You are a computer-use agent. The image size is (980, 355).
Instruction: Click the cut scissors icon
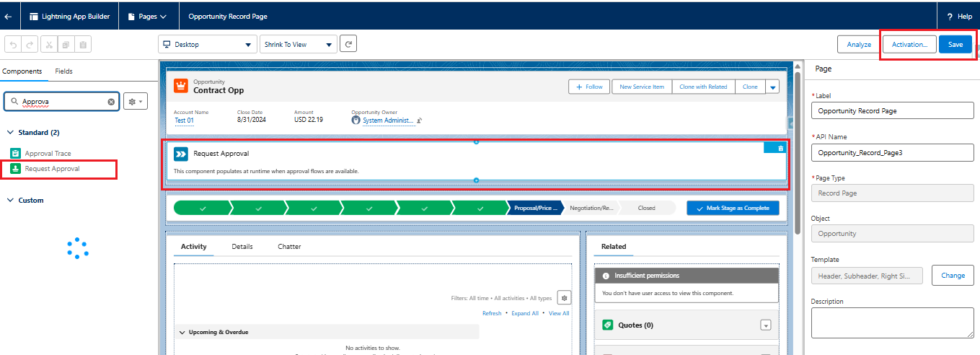point(48,45)
